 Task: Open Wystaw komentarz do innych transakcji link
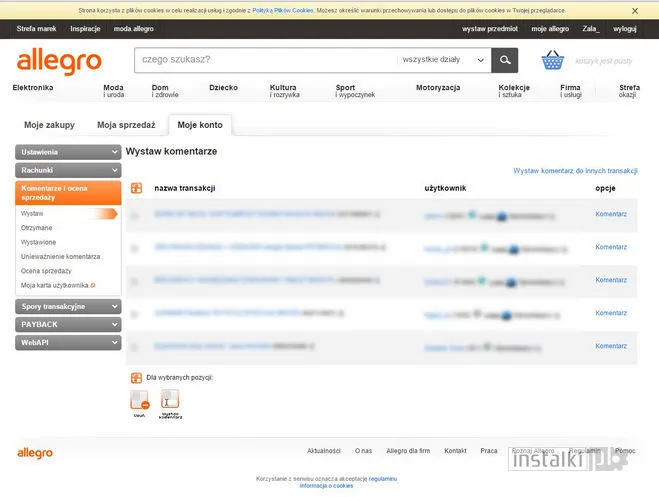tap(575, 171)
